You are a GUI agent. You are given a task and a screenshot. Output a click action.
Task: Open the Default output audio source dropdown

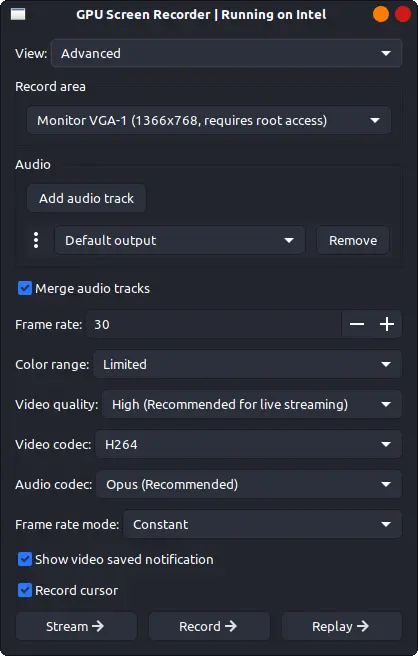(180, 241)
